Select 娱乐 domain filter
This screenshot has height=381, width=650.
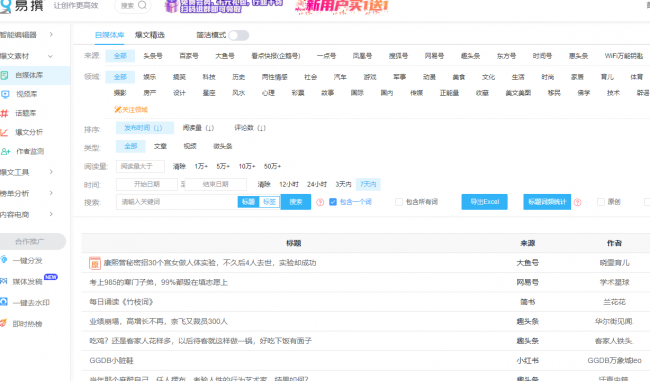click(150, 77)
